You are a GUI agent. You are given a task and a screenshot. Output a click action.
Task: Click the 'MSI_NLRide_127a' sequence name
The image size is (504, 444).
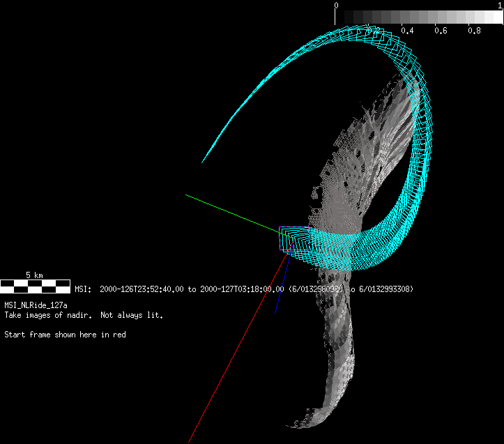point(36,305)
